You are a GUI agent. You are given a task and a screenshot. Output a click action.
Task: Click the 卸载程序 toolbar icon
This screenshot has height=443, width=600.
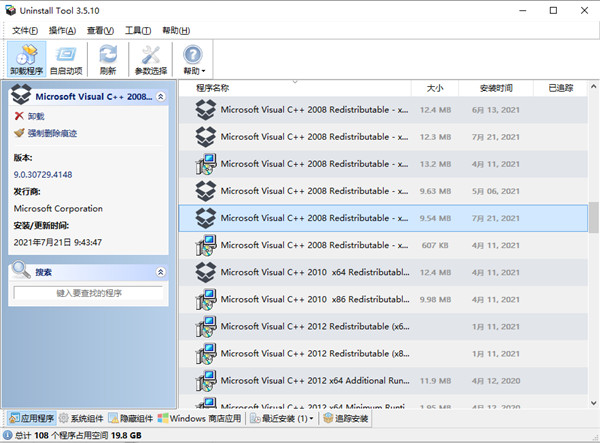(27, 59)
